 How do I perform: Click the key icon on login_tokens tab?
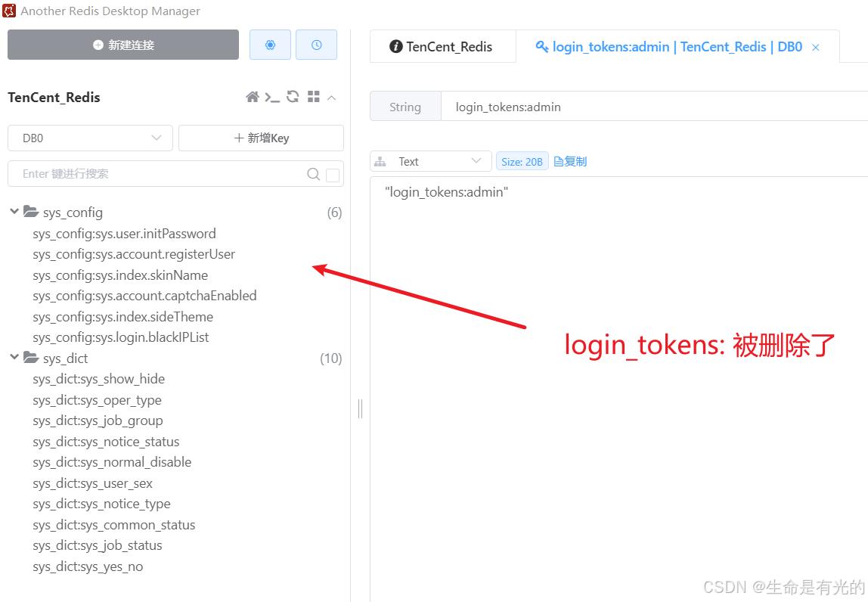(x=542, y=47)
